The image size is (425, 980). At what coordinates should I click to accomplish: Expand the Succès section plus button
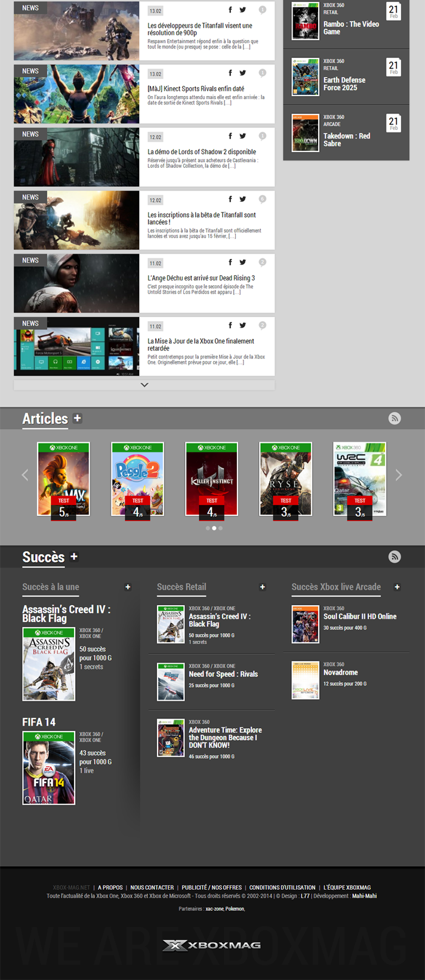pyautogui.click(x=74, y=556)
